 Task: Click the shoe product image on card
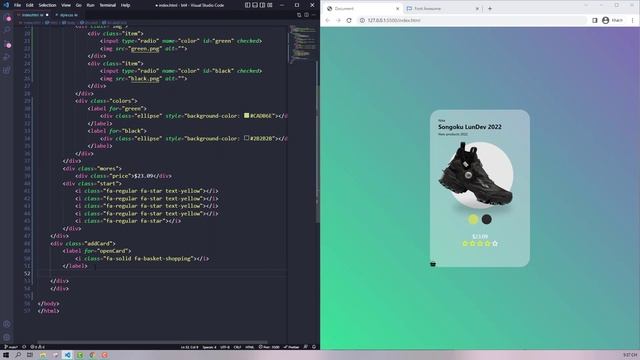coord(476,175)
